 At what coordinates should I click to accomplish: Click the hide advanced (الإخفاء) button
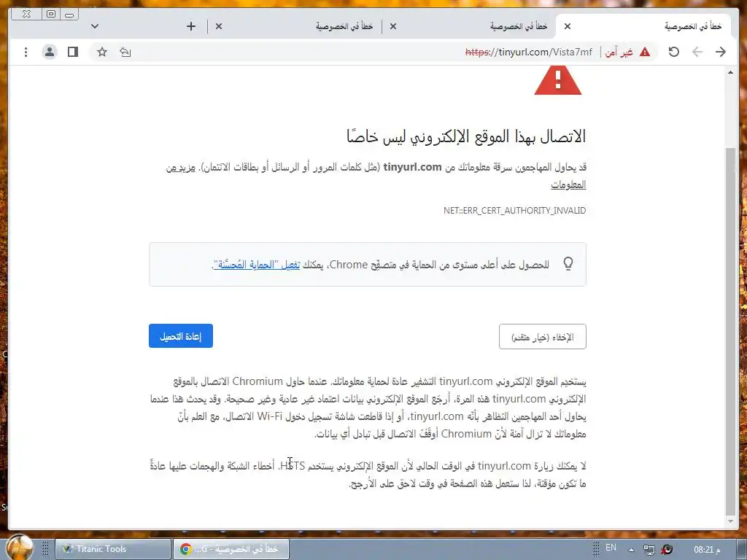click(543, 337)
